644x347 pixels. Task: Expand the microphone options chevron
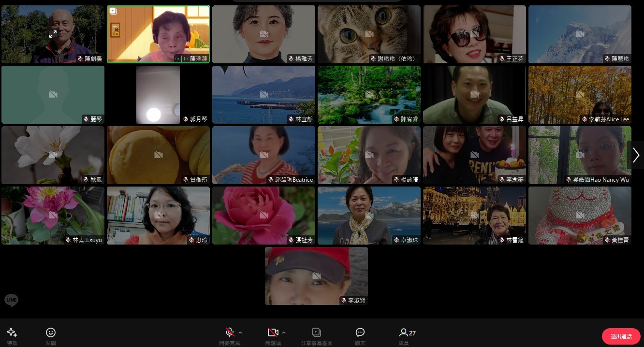point(241,333)
